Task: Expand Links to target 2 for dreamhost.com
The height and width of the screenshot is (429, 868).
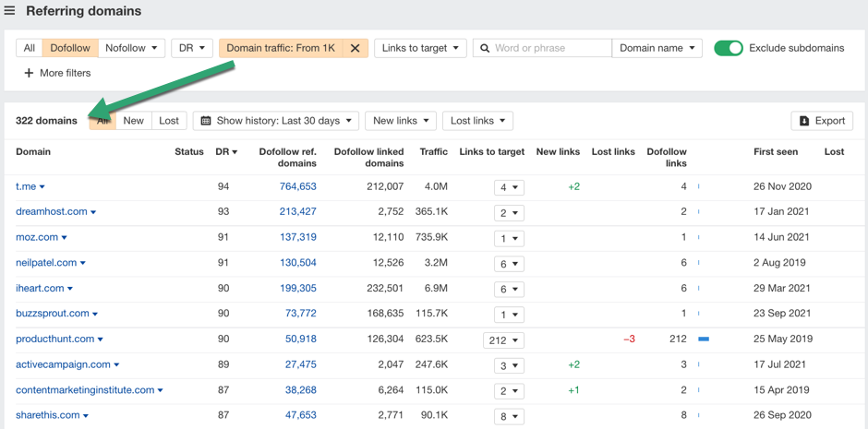Action: (509, 213)
